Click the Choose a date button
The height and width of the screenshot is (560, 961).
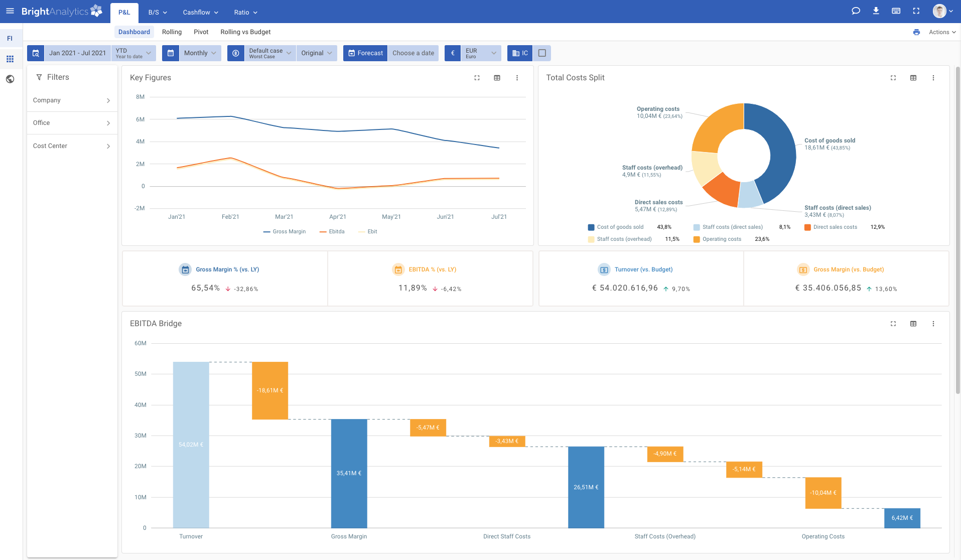[x=413, y=53]
